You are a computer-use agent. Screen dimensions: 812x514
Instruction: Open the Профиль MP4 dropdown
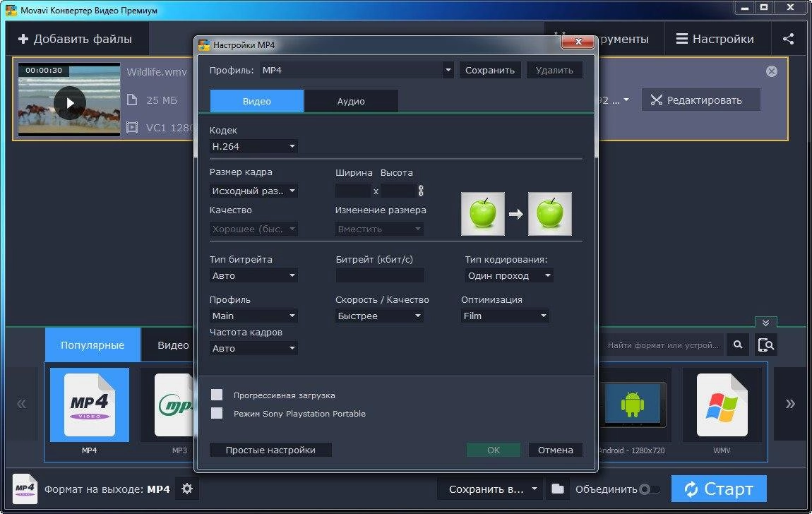(357, 70)
